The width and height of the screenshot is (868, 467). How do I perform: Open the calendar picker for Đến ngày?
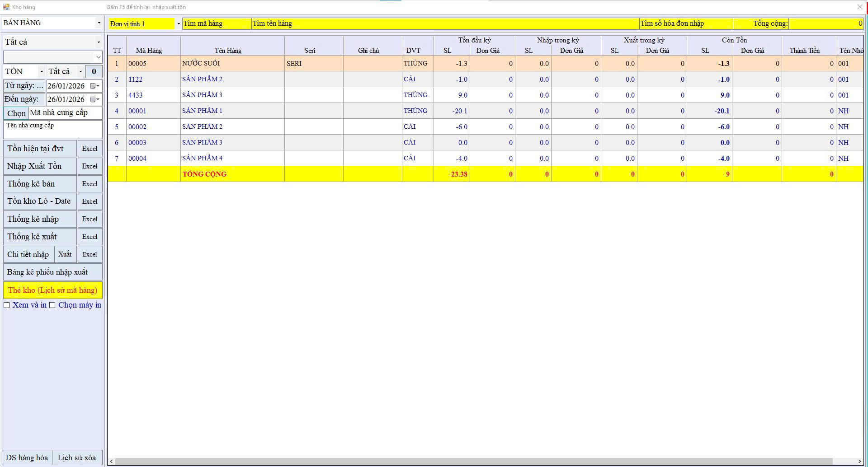(94, 99)
